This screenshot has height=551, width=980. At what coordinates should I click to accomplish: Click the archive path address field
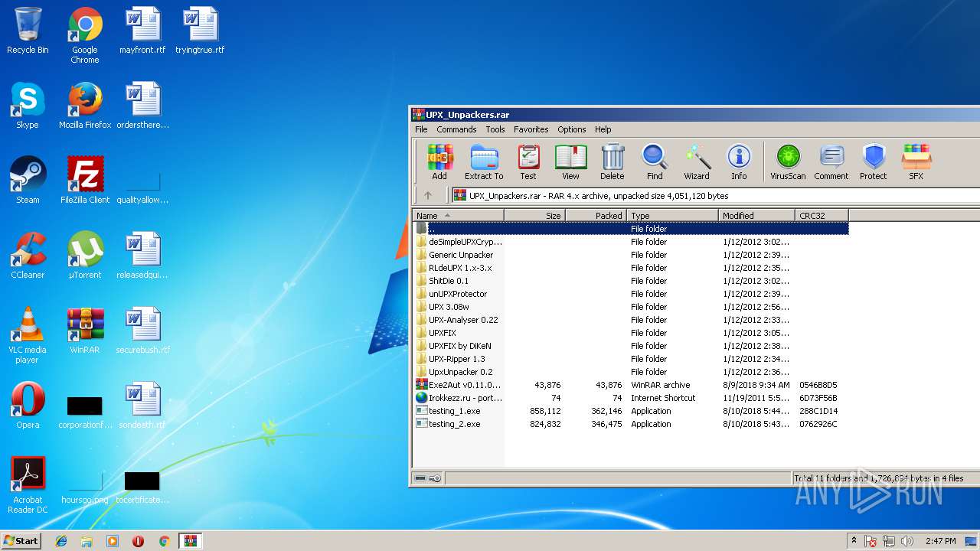(715, 196)
